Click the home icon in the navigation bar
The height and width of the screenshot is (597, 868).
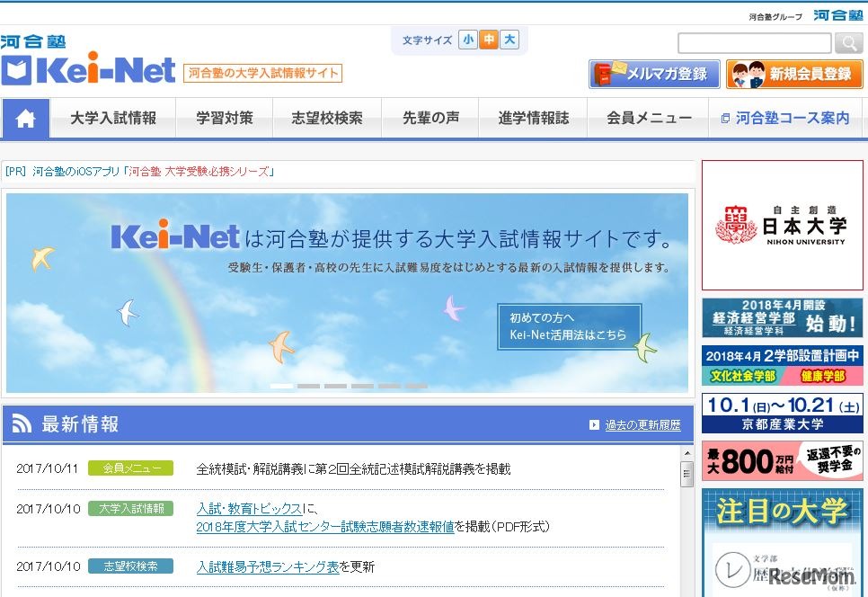point(26,117)
